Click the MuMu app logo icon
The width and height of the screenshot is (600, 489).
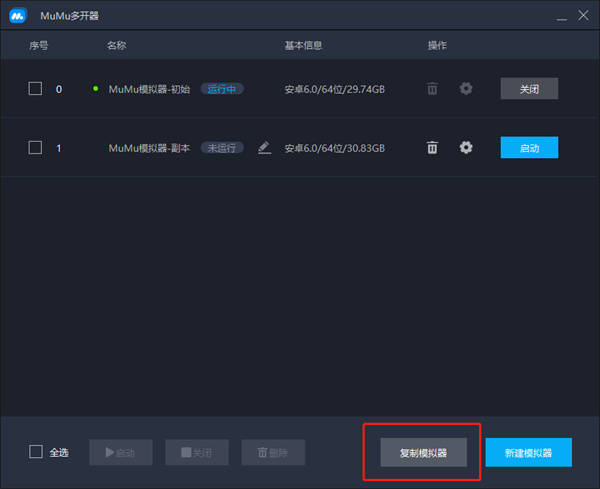[x=18, y=16]
